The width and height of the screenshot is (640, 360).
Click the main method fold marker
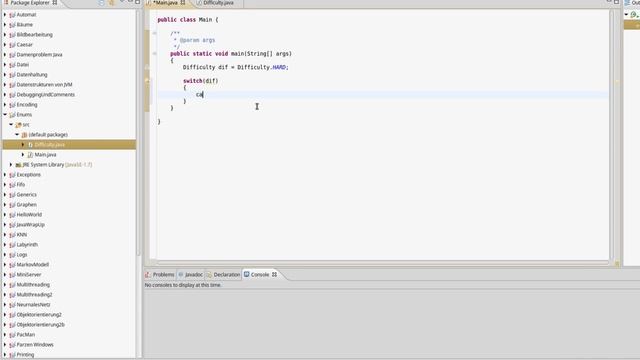point(155,53)
